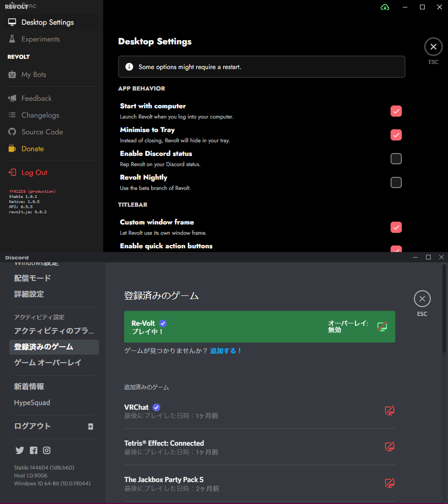
Task: Disable Start with computer
Action: tap(396, 111)
